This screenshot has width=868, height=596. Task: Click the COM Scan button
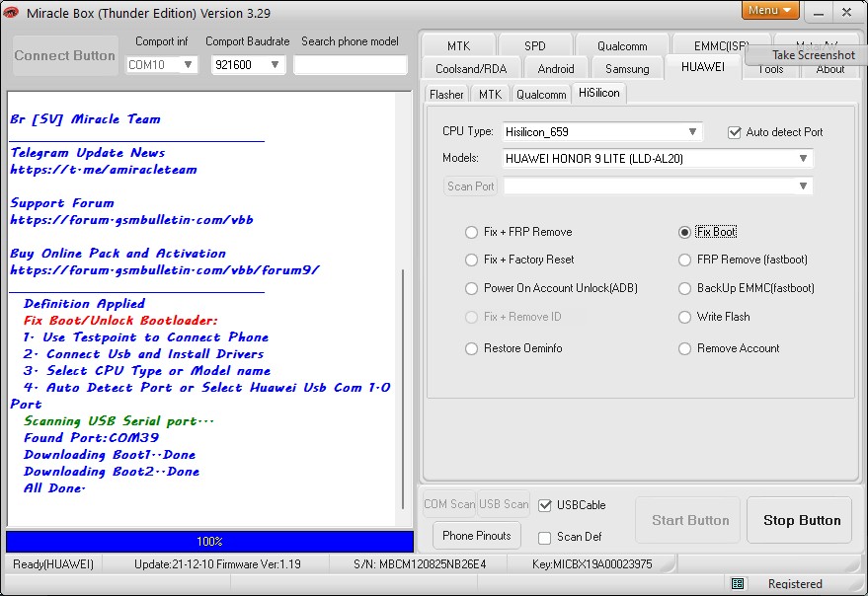449,504
